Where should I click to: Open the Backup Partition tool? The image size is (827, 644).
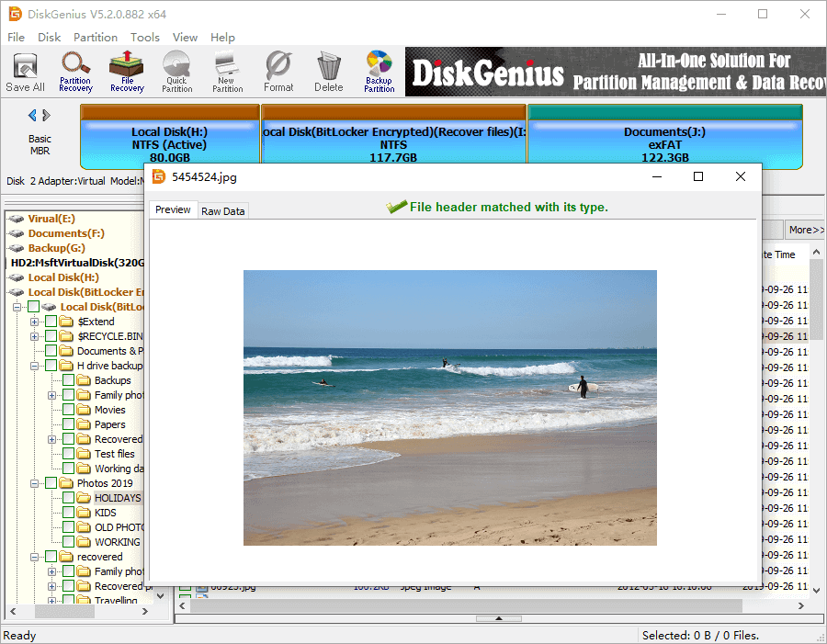point(379,72)
